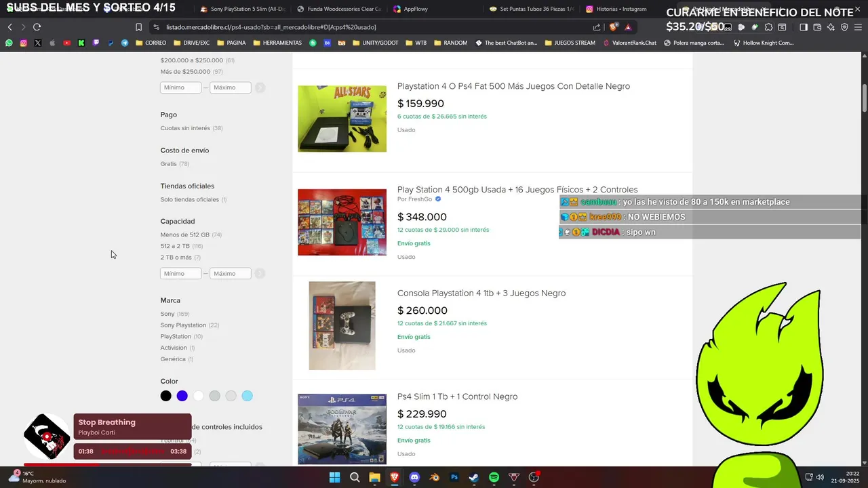This screenshot has width=868, height=488.
Task: Go back using the browser back arrow
Action: click(x=9, y=27)
